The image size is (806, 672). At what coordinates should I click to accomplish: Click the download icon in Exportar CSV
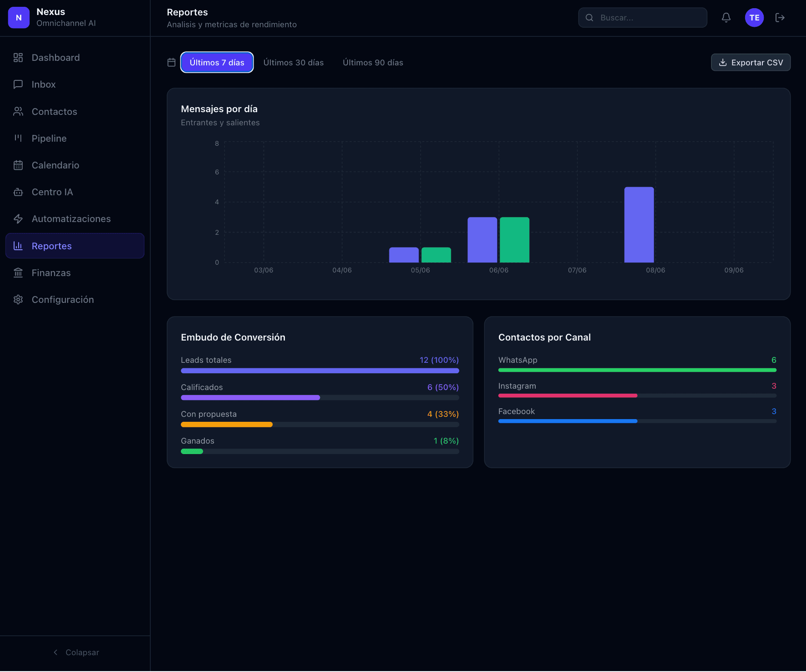[x=723, y=63]
